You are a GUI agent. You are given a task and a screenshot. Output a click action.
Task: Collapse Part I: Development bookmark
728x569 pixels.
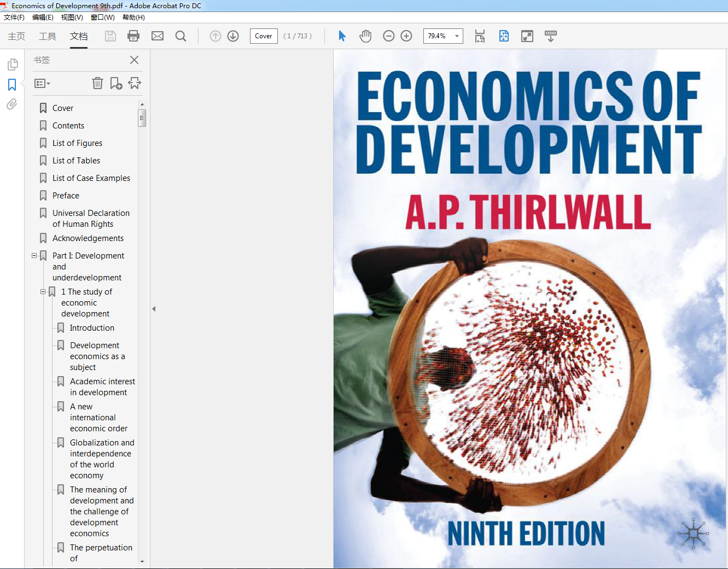(34, 256)
